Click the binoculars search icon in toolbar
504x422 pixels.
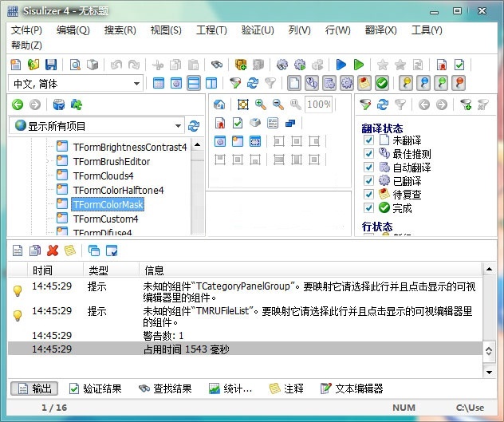[217, 65]
